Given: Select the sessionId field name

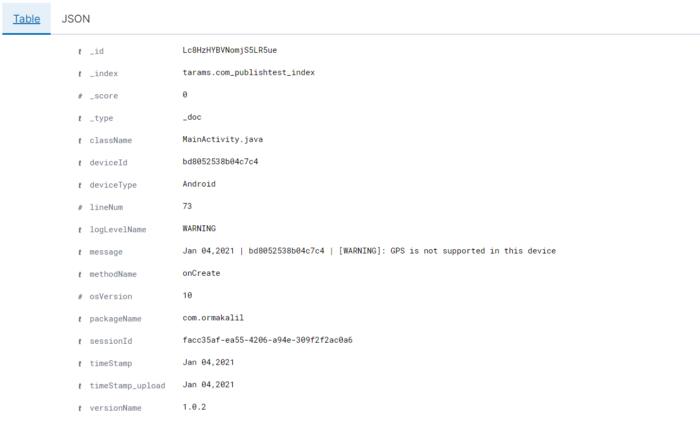Looking at the screenshot, I should [x=111, y=342].
